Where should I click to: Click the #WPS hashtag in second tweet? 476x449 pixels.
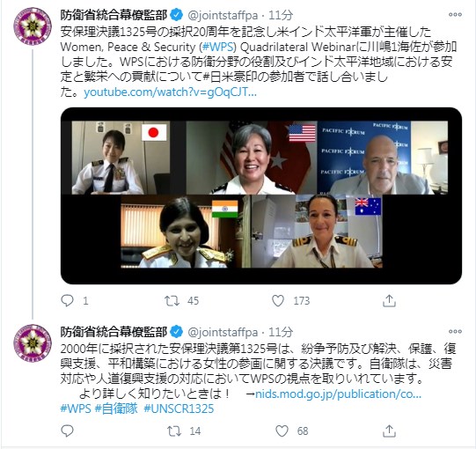76,409
